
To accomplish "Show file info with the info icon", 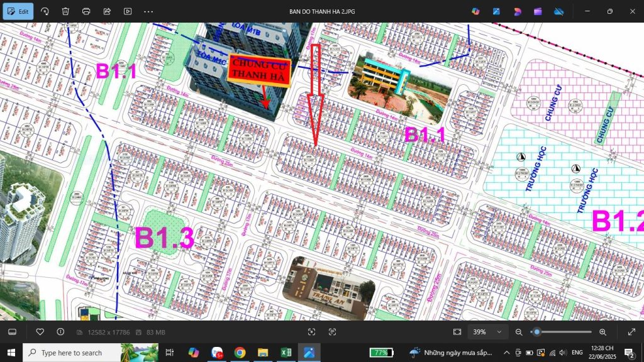I will point(60,332).
